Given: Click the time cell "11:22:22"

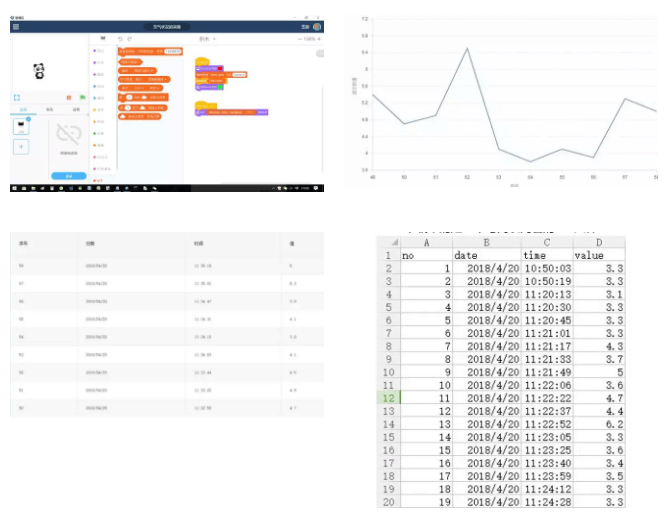Looking at the screenshot, I should click(547, 398).
